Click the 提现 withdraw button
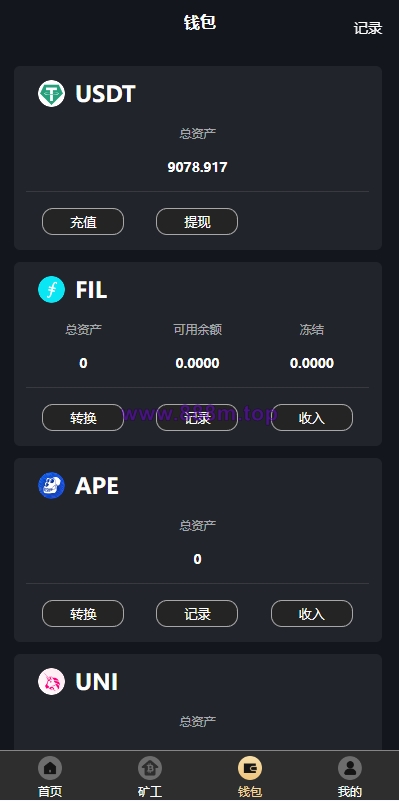 [197, 222]
